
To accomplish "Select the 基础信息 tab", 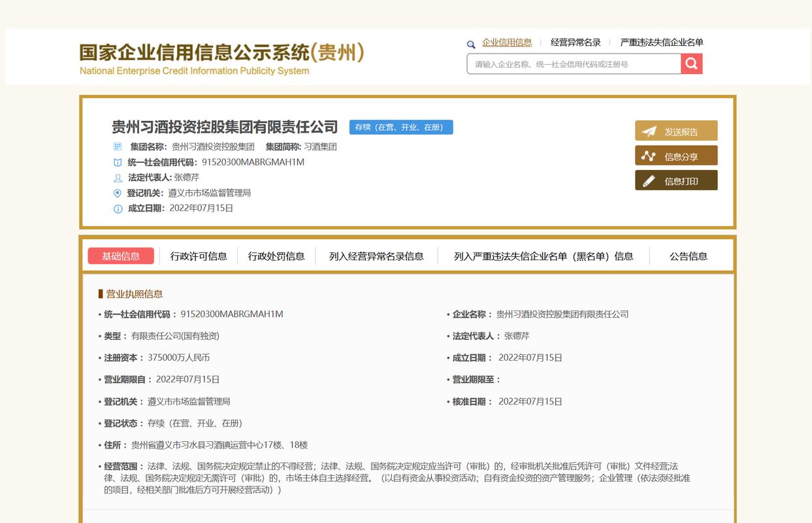I will (121, 256).
